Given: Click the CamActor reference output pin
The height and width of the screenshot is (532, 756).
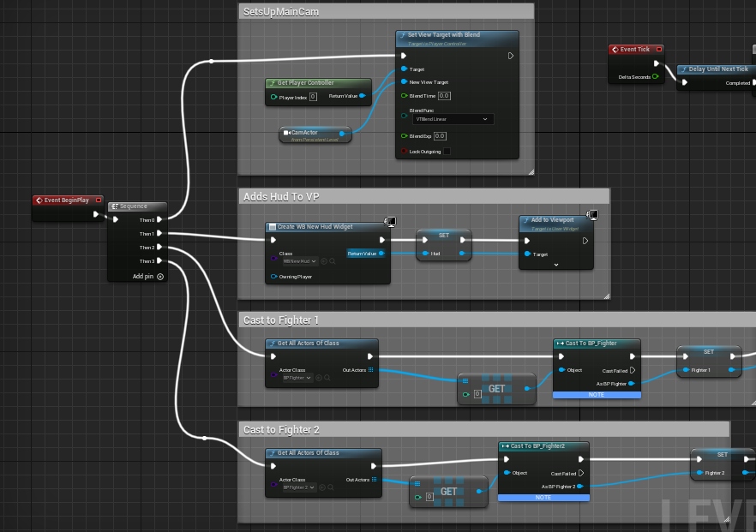Looking at the screenshot, I should tap(342, 134).
